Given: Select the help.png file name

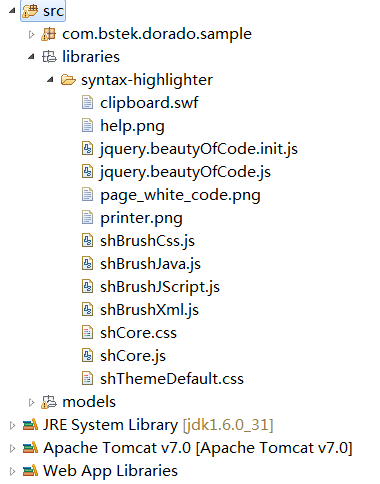Looking at the screenshot, I should pyautogui.click(x=132, y=126).
